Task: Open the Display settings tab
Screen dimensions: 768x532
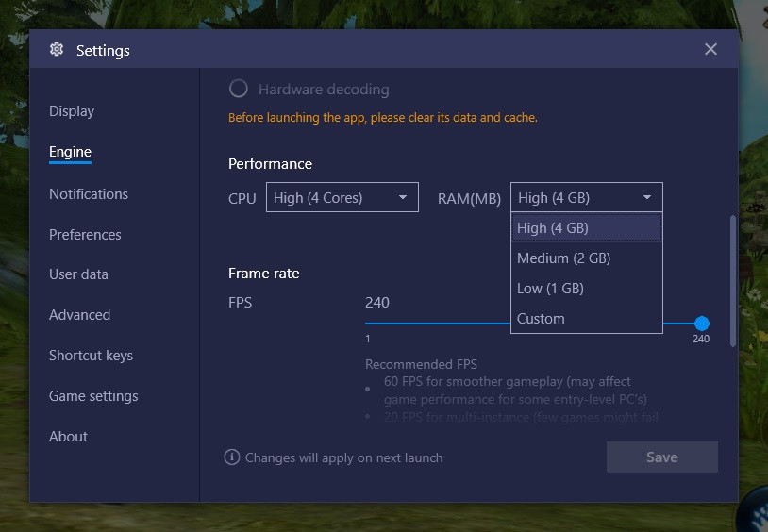Action: pos(72,111)
